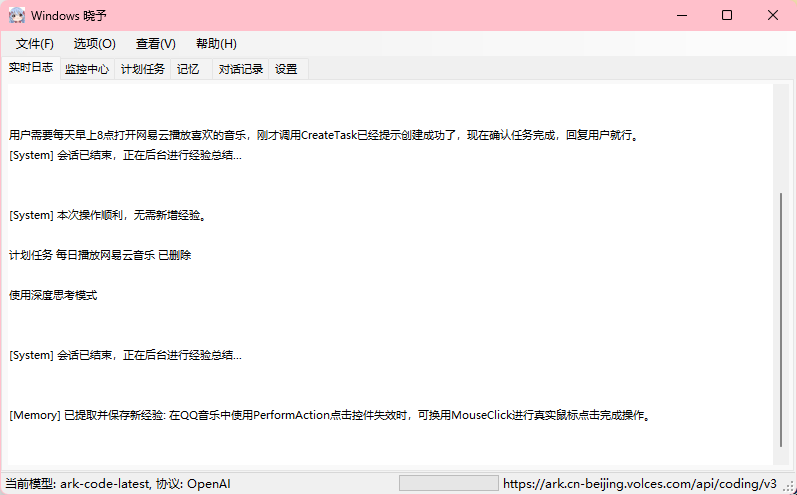Screen dimensions: 797x495
Task: Click the status text 当前模型: ark-code-latest
Action: [117, 484]
